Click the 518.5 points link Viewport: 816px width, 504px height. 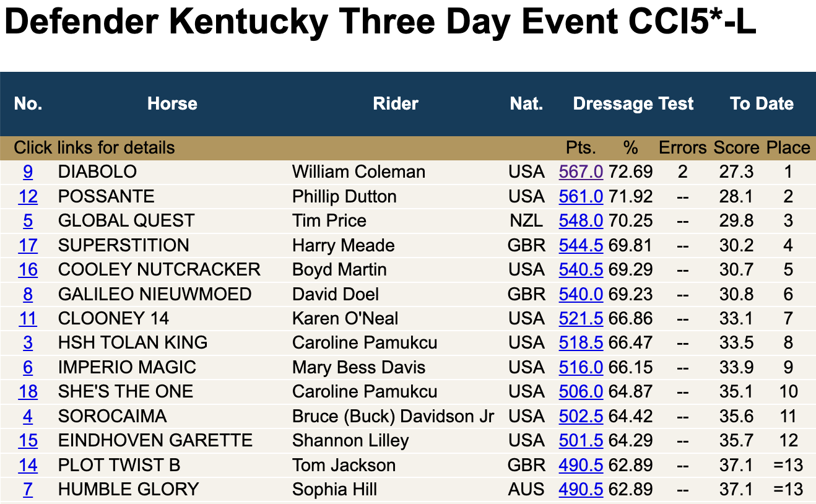click(580, 342)
